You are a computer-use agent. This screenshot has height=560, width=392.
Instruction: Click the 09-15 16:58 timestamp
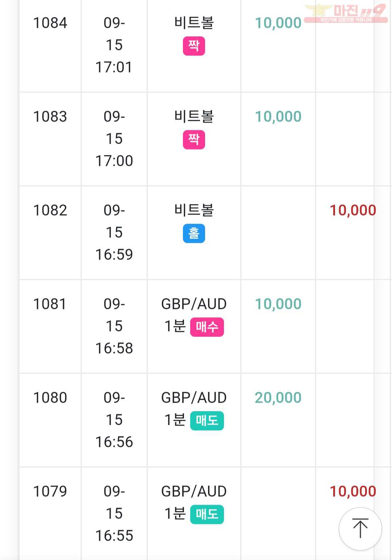point(114,326)
